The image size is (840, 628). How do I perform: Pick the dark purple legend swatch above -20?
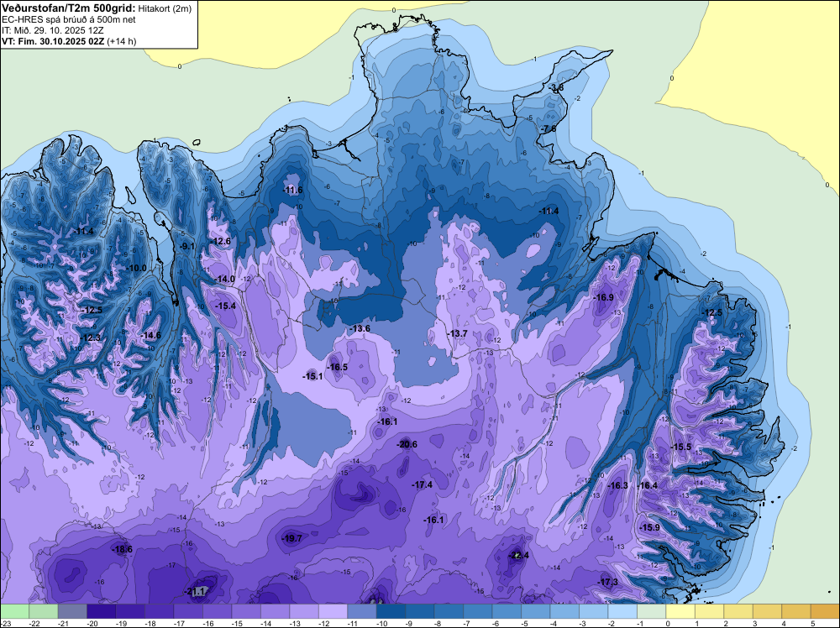click(x=101, y=611)
